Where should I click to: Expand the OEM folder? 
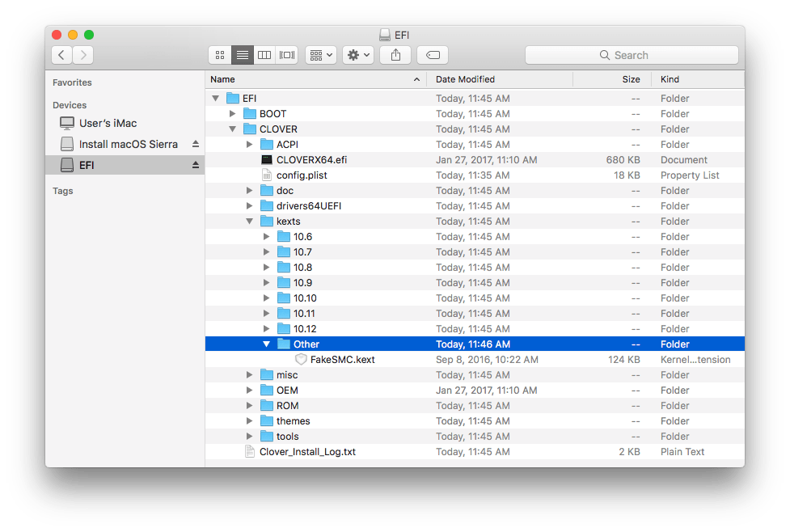[249, 391]
